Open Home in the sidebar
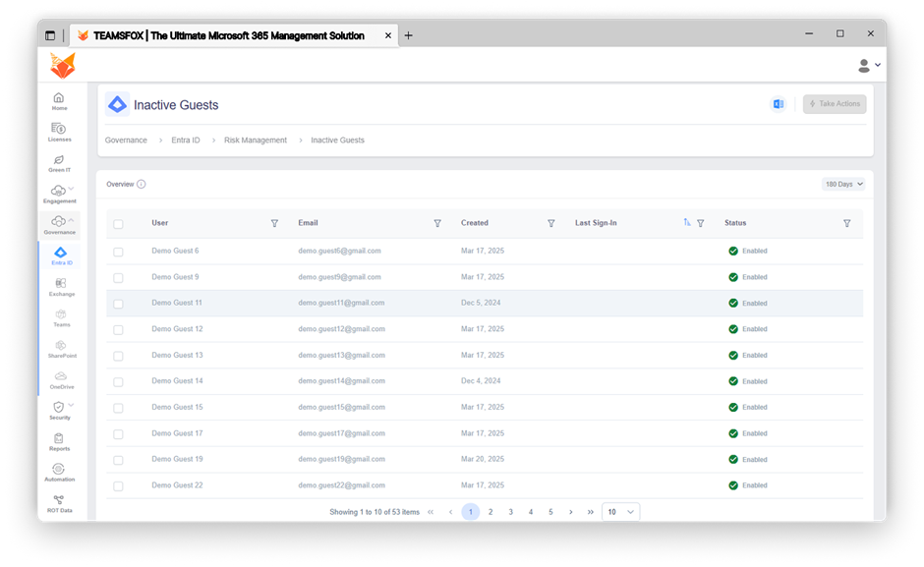The width and height of the screenshot is (924, 567). click(59, 101)
